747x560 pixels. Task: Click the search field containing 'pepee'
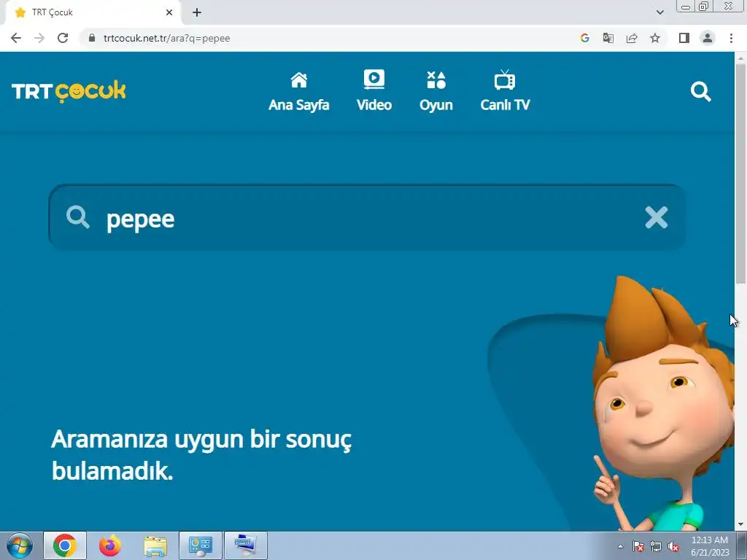point(367,217)
